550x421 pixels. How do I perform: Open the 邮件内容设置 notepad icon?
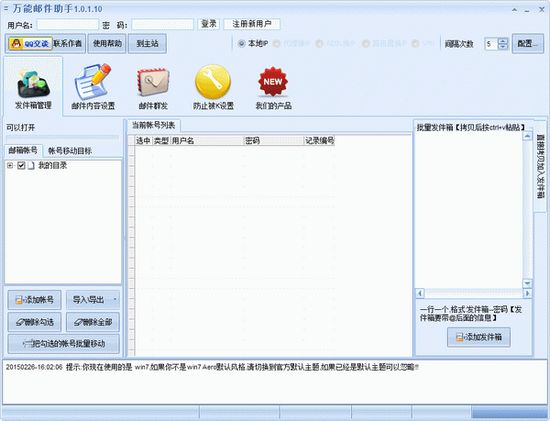[x=93, y=82]
